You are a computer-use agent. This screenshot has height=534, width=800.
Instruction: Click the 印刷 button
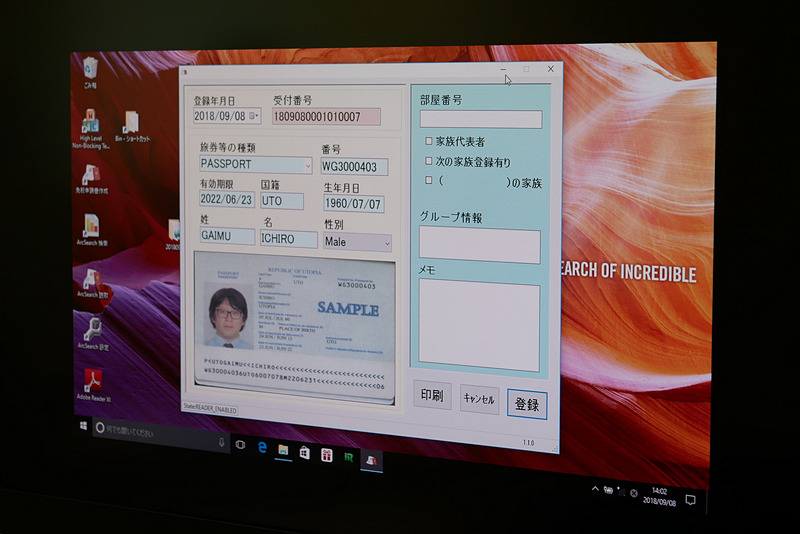point(432,395)
